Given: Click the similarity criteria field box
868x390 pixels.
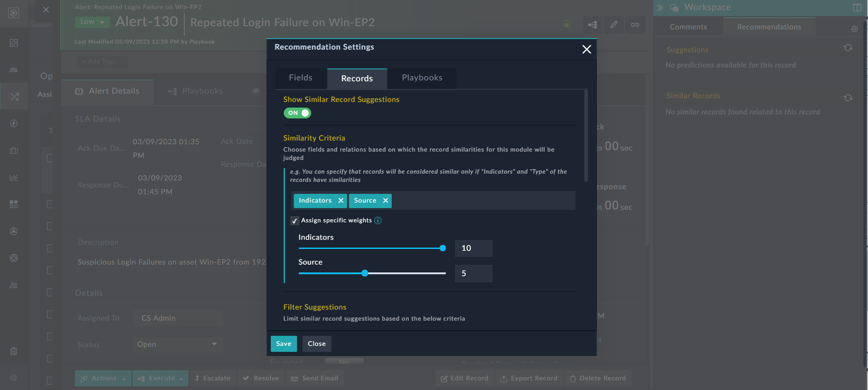Looking at the screenshot, I should pyautogui.click(x=433, y=201).
